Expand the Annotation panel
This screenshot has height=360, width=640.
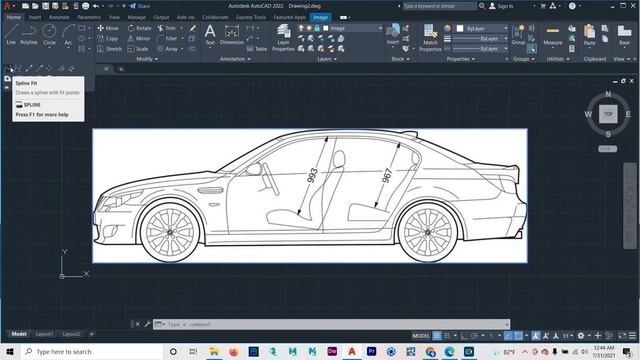tap(235, 59)
